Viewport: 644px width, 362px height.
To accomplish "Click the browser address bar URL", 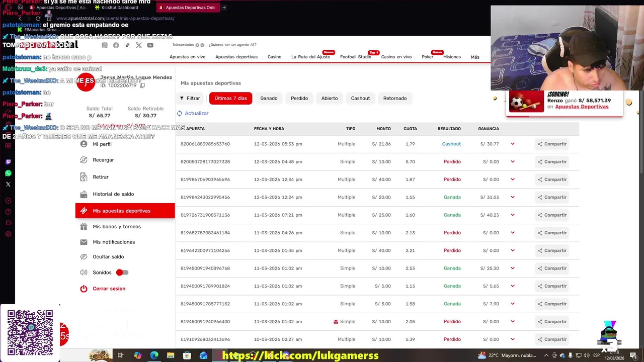I will 115,19.
